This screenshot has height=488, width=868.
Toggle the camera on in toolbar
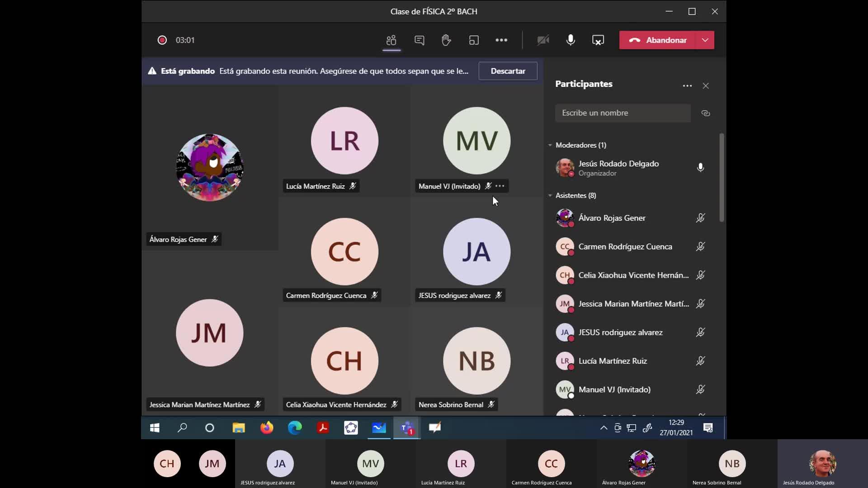tap(543, 40)
